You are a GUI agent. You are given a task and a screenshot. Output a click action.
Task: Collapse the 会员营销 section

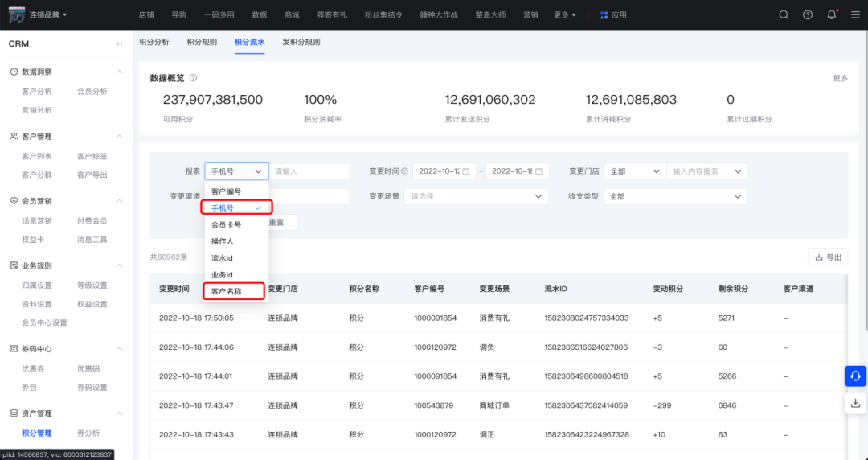point(118,201)
